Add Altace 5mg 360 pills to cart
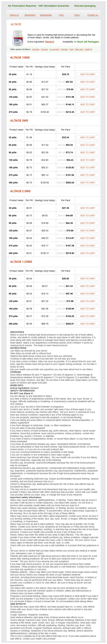Viewport: 107px width, 644px height. (88, 183)
